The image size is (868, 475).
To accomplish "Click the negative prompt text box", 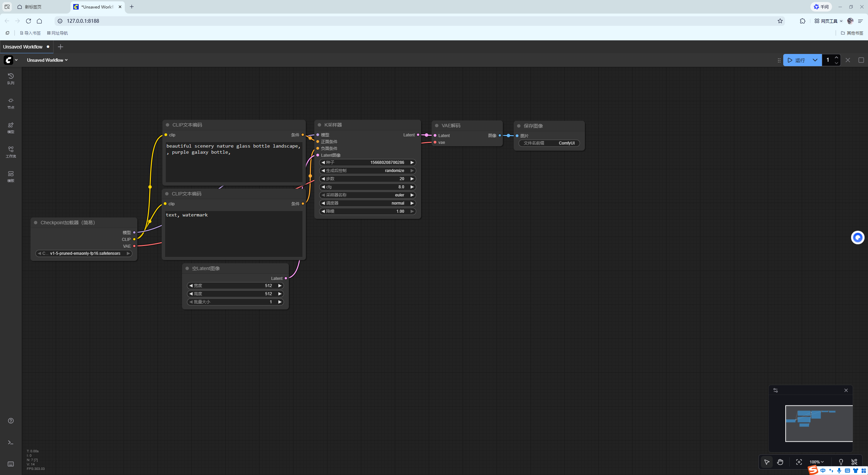I will [233, 234].
